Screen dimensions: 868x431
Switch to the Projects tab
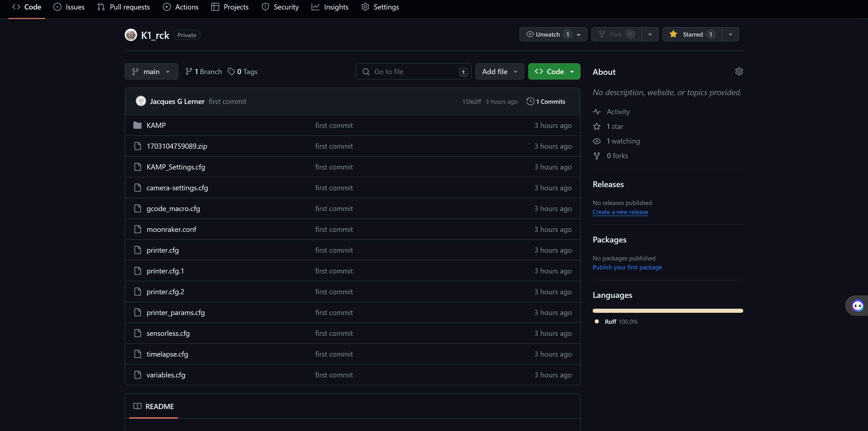click(x=230, y=7)
